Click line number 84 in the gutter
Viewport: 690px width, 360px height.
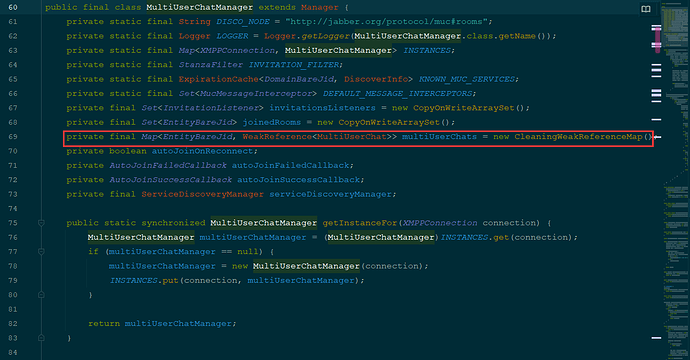[13, 353]
